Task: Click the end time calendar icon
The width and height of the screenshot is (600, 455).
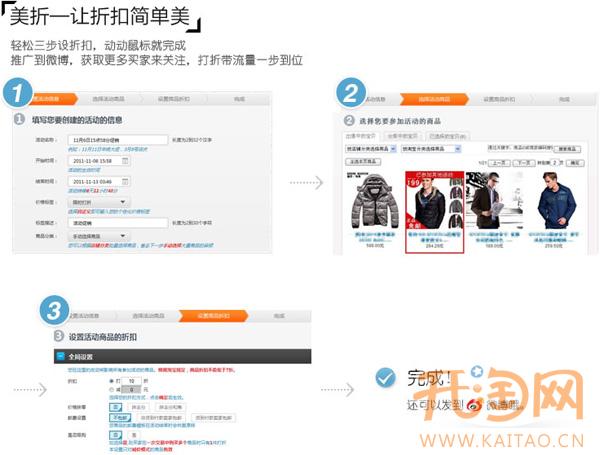Action: click(x=124, y=181)
